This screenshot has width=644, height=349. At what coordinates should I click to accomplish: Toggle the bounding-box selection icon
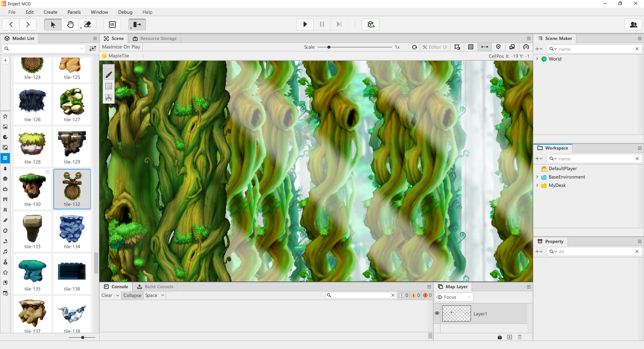click(457, 47)
